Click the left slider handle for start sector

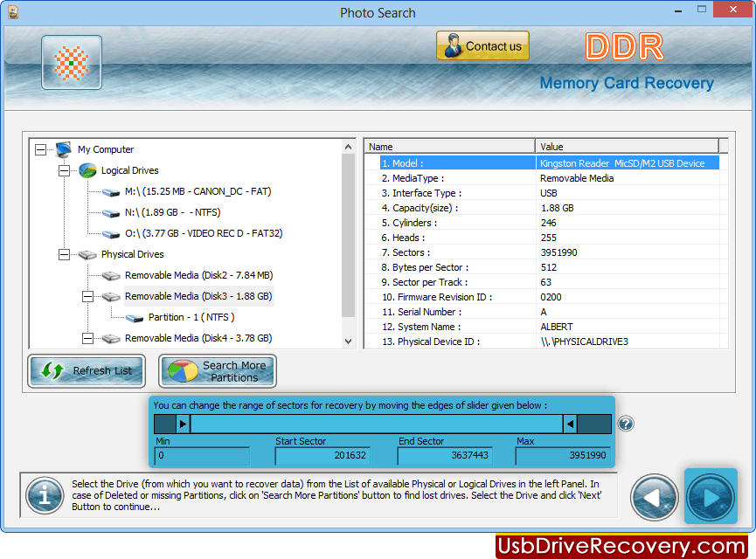[184, 424]
